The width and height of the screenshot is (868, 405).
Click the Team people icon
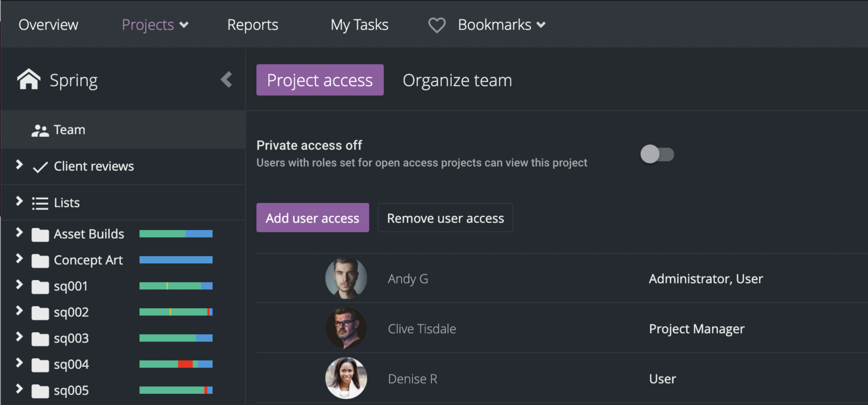pyautogui.click(x=40, y=130)
